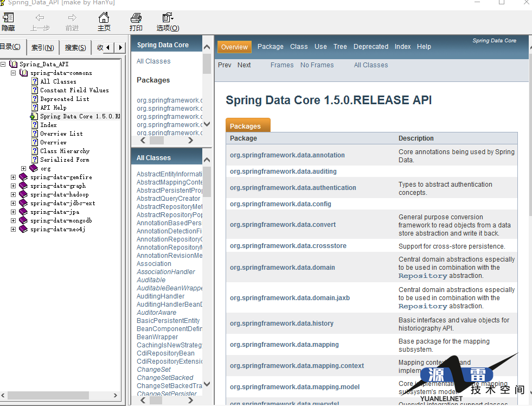Screen dimensions: 532x406
Task: Open the Options (选项) toolbar icon
Action: (168, 17)
